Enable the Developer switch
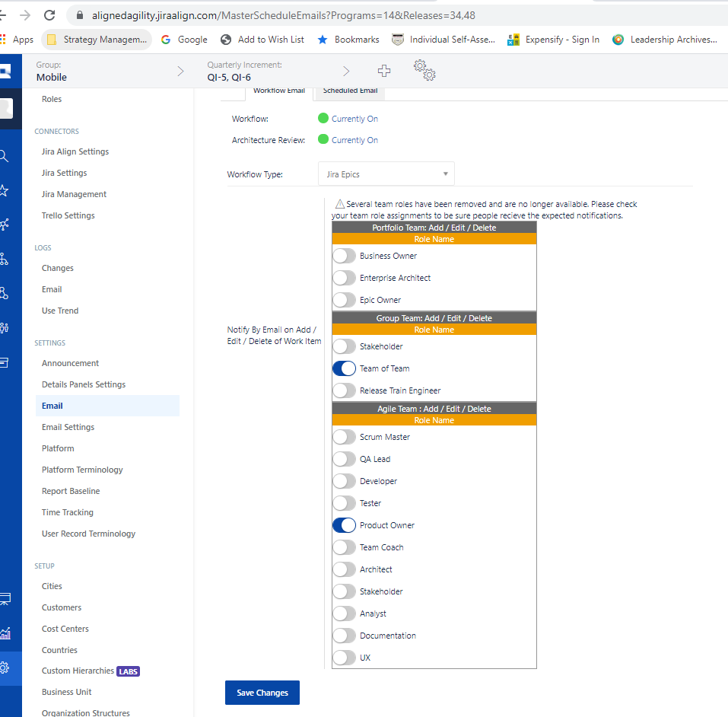The image size is (728, 717). [344, 481]
